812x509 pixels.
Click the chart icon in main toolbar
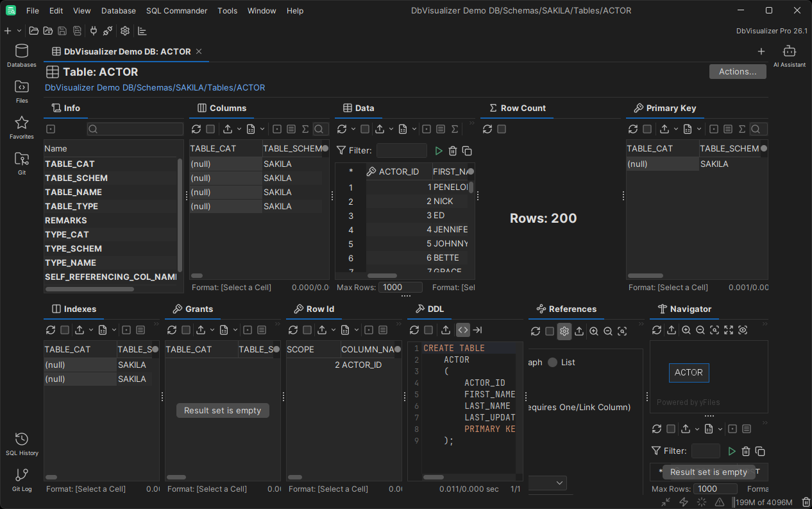pyautogui.click(x=142, y=31)
